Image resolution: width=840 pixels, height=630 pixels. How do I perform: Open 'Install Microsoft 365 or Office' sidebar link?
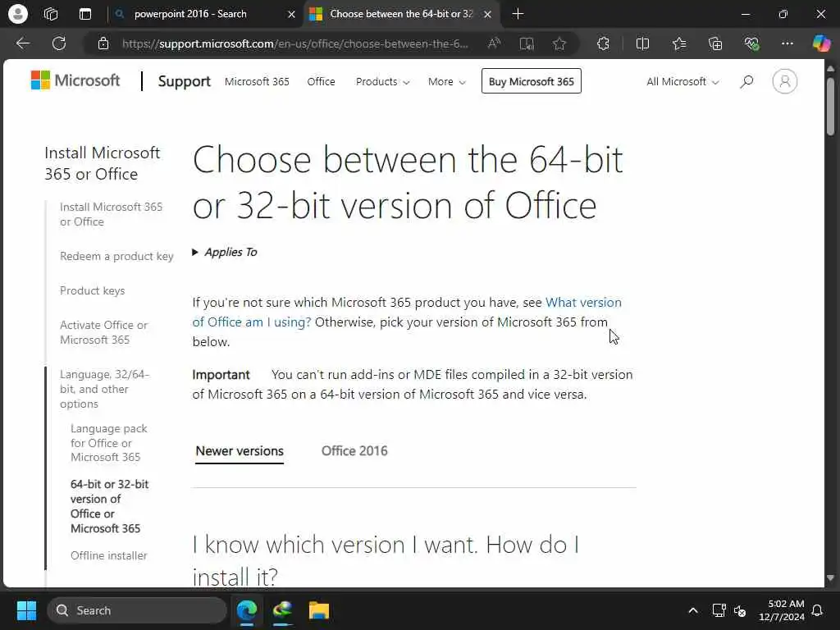pos(111,214)
